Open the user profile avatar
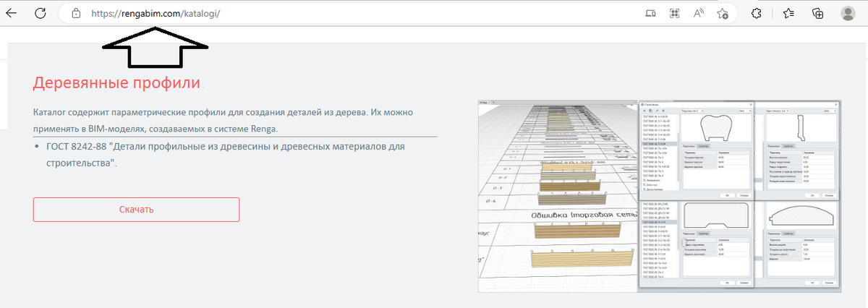Viewport: 868px width, 308px height. pos(848,13)
